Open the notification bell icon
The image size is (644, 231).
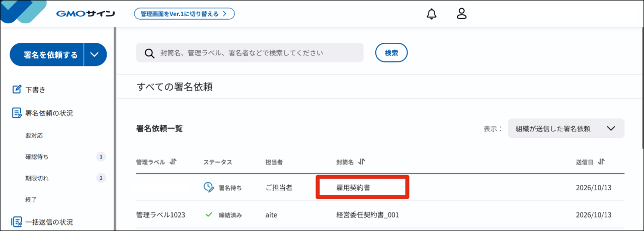tap(431, 14)
